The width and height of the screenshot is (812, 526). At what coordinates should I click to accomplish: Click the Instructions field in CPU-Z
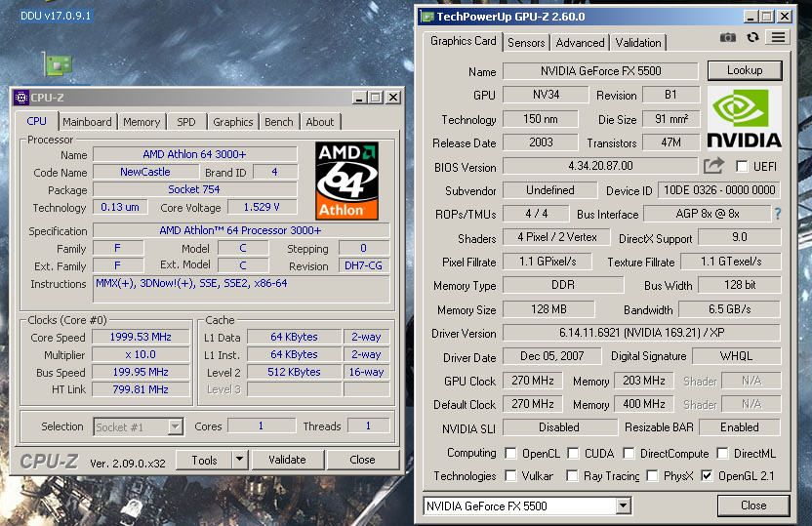click(x=241, y=289)
